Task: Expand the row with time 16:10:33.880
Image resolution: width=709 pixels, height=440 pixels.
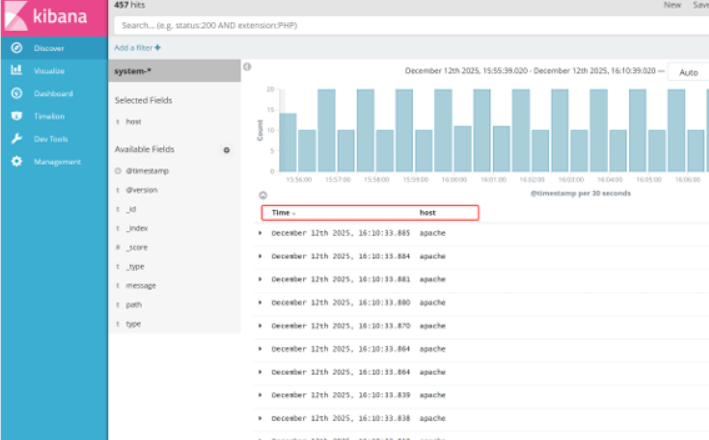Action: click(x=260, y=302)
